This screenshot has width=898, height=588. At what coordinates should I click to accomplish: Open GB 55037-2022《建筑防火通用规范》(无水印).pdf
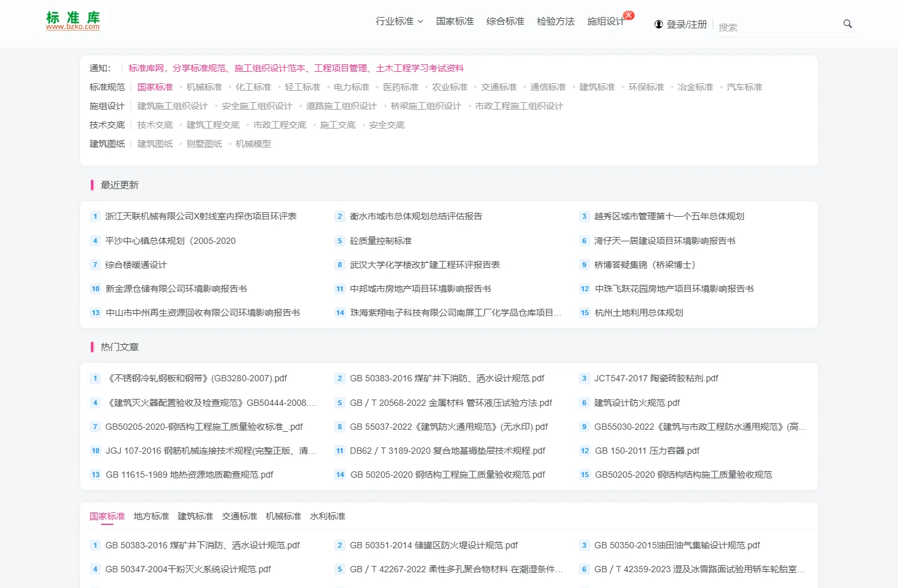[x=449, y=427]
